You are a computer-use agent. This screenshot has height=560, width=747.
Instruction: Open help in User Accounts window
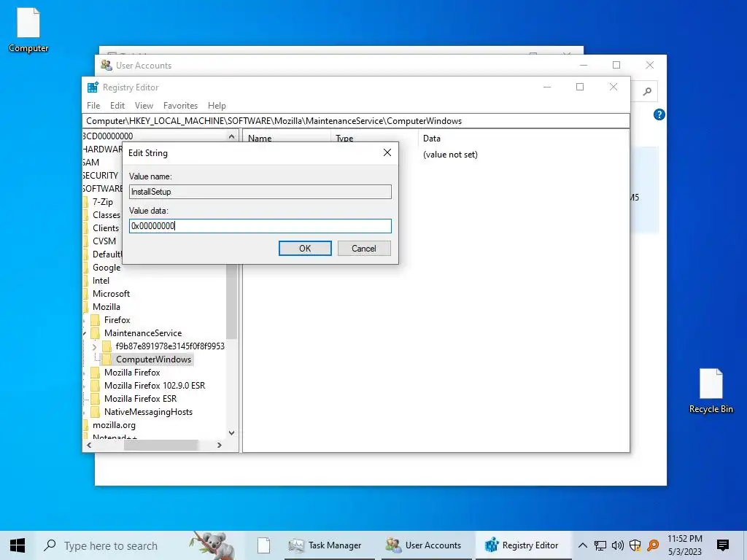pyautogui.click(x=659, y=114)
